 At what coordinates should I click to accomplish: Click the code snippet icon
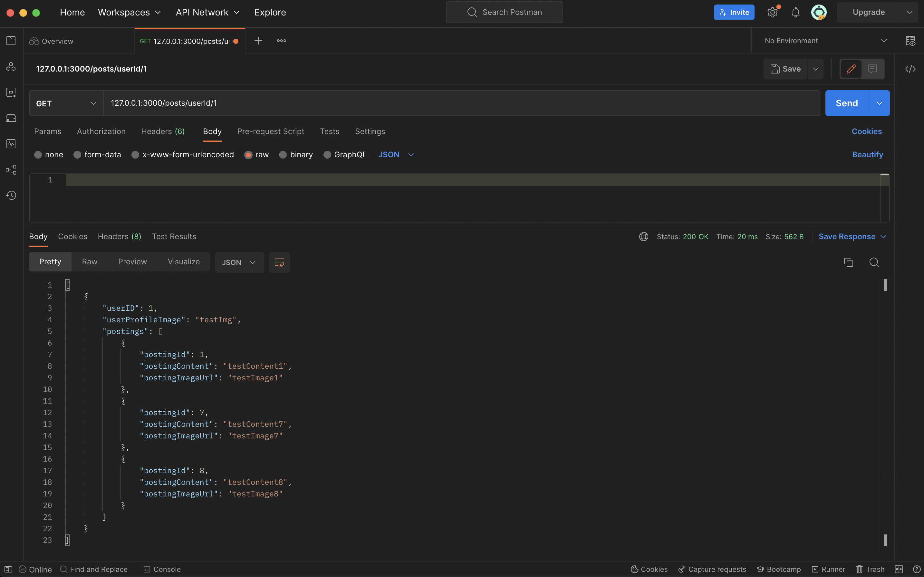tap(910, 69)
